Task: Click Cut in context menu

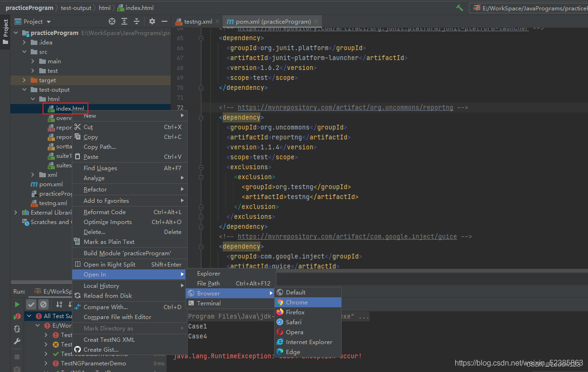Action: pos(129,127)
